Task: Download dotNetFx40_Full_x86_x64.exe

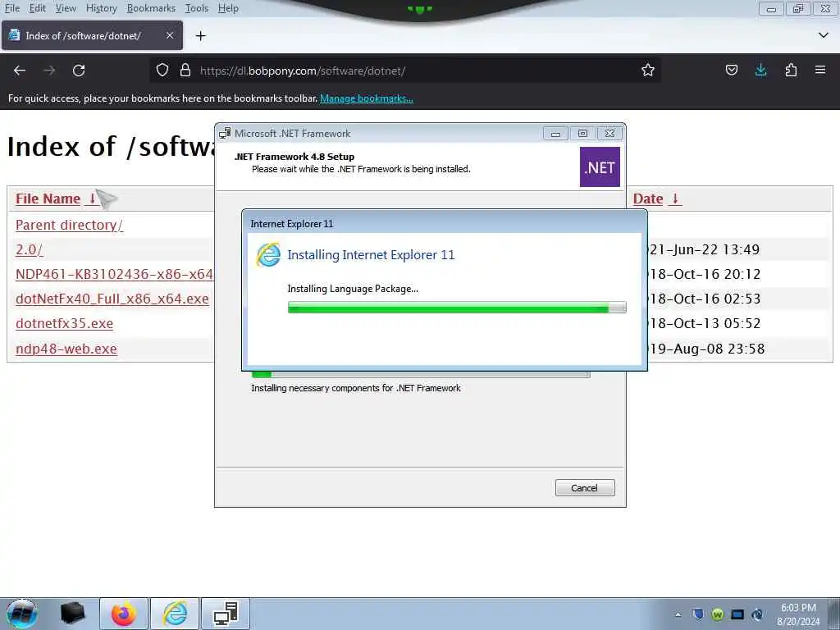Action: [x=112, y=299]
